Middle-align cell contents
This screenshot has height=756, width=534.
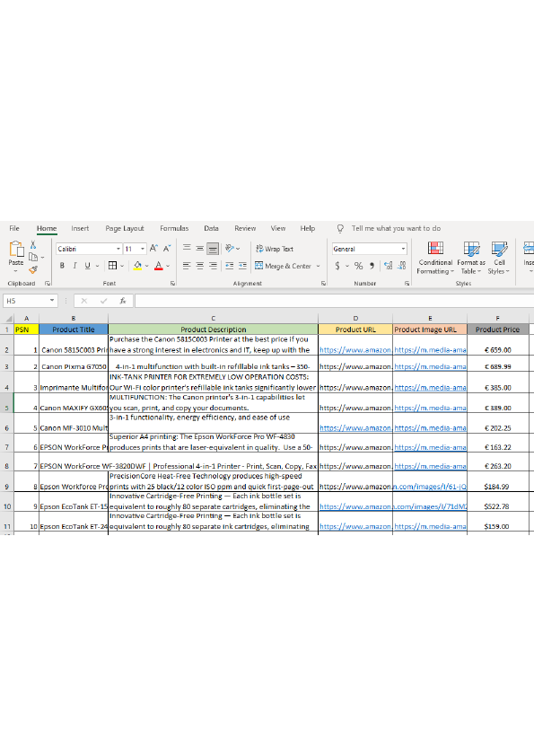pyautogui.click(x=199, y=249)
